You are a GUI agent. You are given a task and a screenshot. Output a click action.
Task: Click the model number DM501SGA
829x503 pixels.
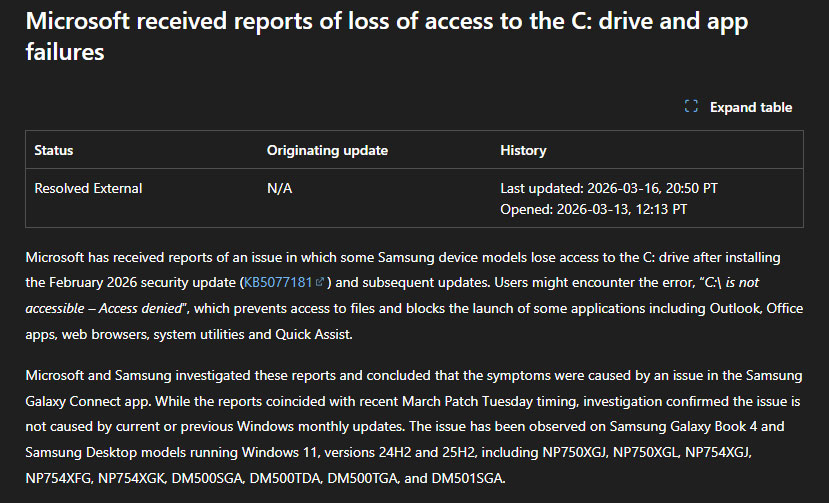(466, 478)
